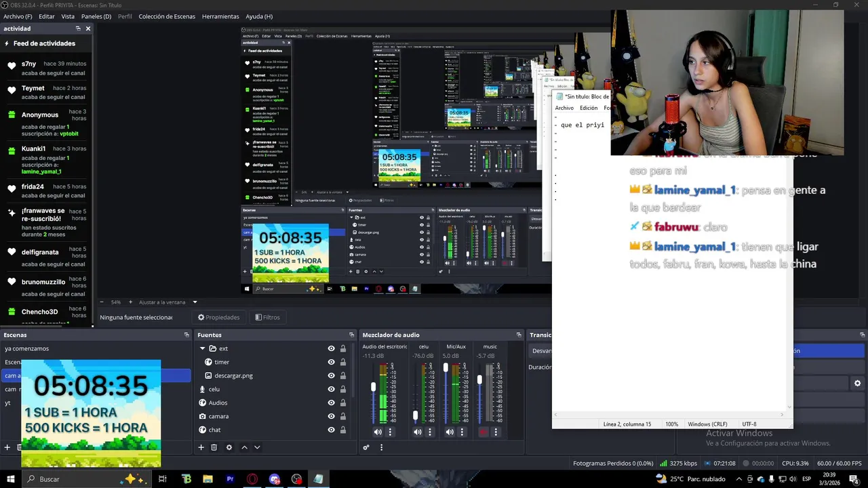The height and width of the screenshot is (488, 868).
Task: Open the Editar menu in OBS
Action: (47, 16)
